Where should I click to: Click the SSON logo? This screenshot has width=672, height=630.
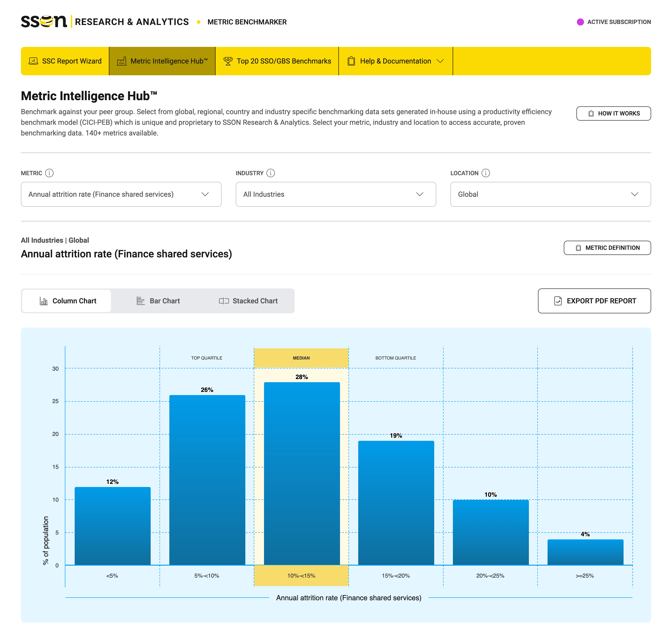(x=44, y=22)
